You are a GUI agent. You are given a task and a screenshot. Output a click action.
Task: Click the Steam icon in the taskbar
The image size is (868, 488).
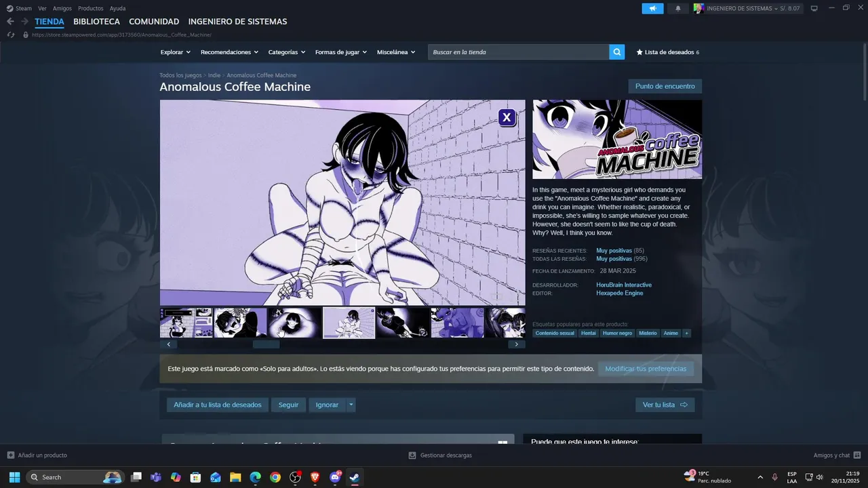point(355,477)
